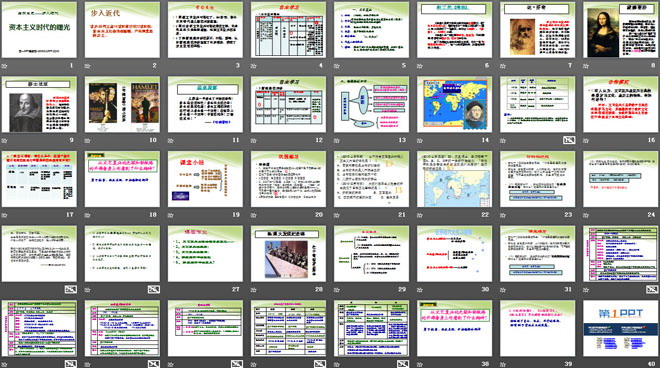Select slide 8 Mona Lisa thumbnail
The height and width of the screenshot is (368, 660).
(620, 29)
